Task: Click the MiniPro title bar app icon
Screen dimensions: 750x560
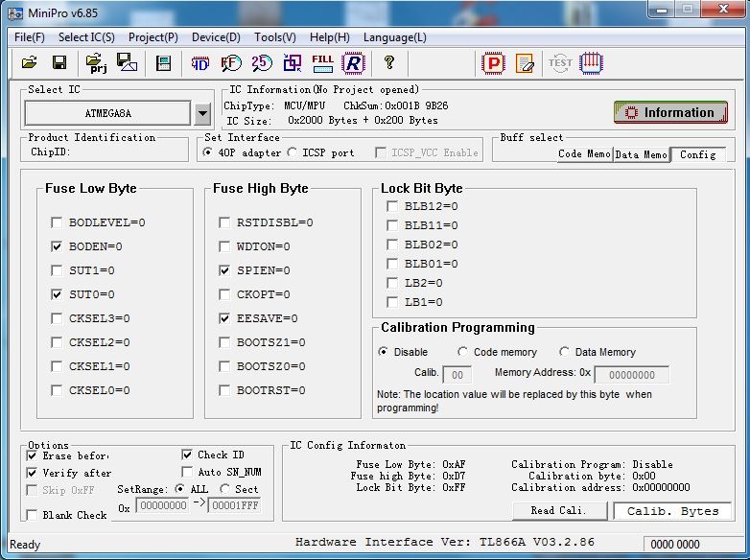Action: point(14,12)
